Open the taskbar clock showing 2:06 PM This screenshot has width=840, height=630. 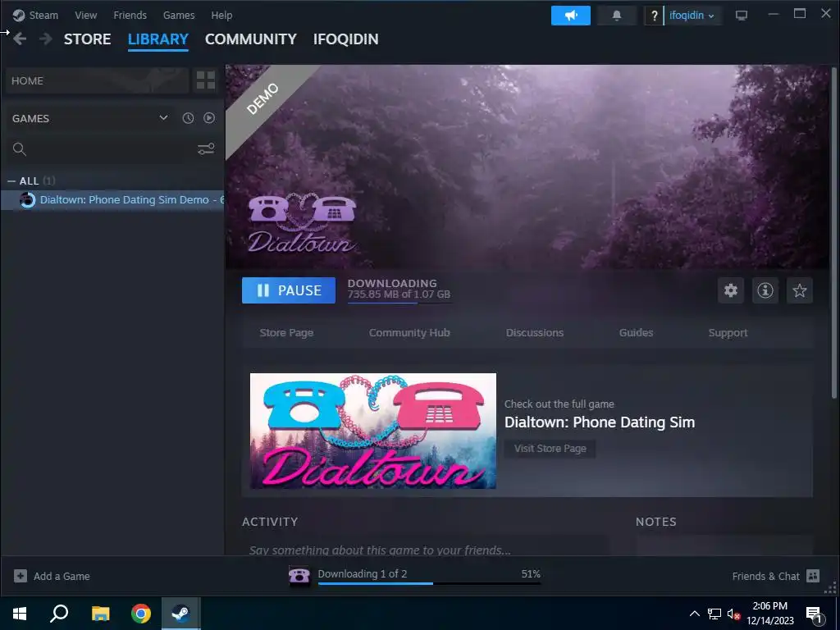[x=770, y=614]
